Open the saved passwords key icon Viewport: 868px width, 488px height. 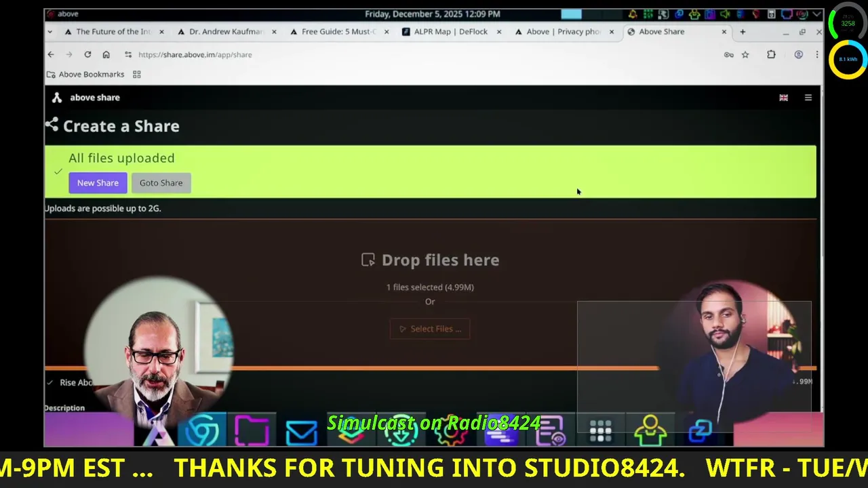pyautogui.click(x=729, y=55)
